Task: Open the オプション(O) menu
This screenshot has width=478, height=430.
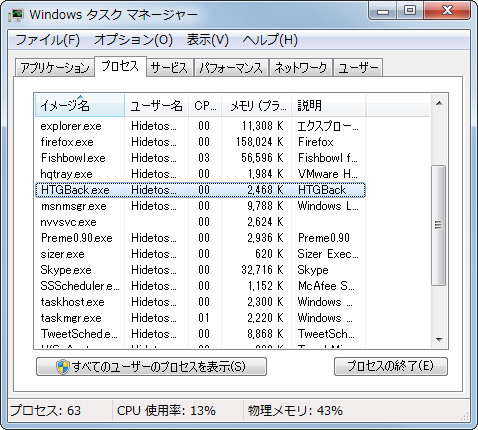Action: (133, 40)
